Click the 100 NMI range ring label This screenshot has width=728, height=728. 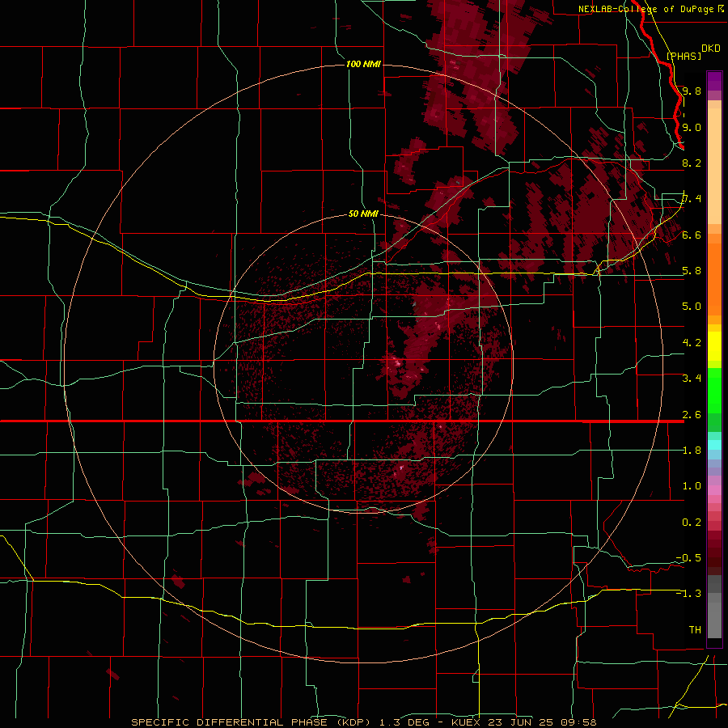(x=363, y=64)
